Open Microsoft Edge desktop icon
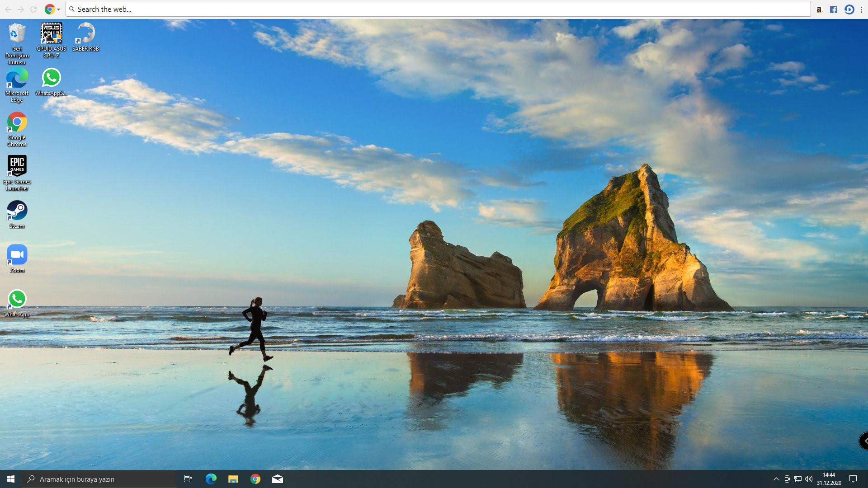 [x=17, y=79]
